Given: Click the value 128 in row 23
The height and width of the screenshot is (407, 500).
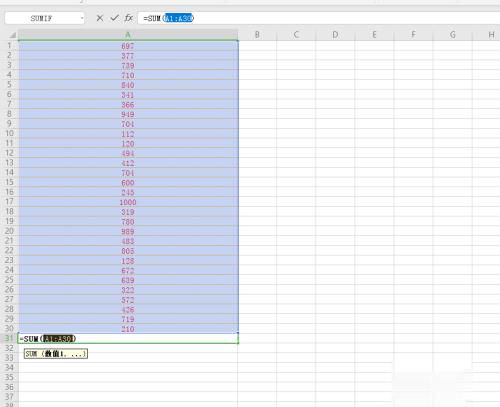Looking at the screenshot, I should (128, 261).
